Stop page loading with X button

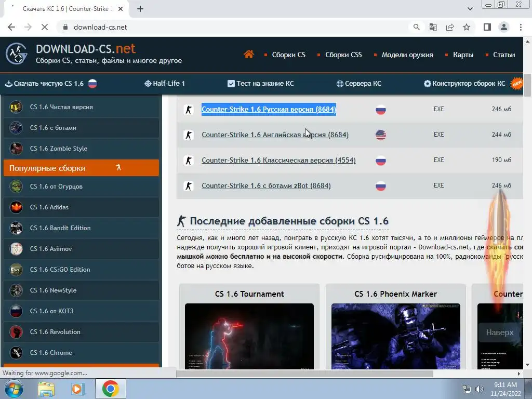(x=45, y=27)
